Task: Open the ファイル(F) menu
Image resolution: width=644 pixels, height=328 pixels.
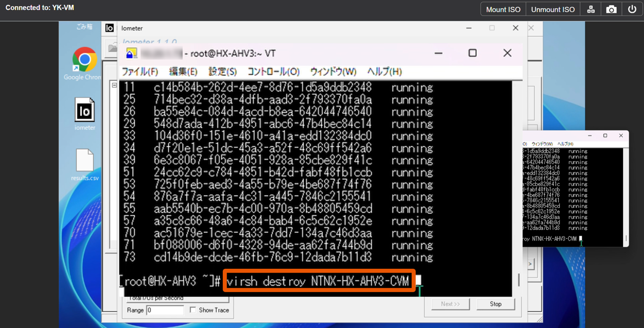Action: (x=140, y=72)
